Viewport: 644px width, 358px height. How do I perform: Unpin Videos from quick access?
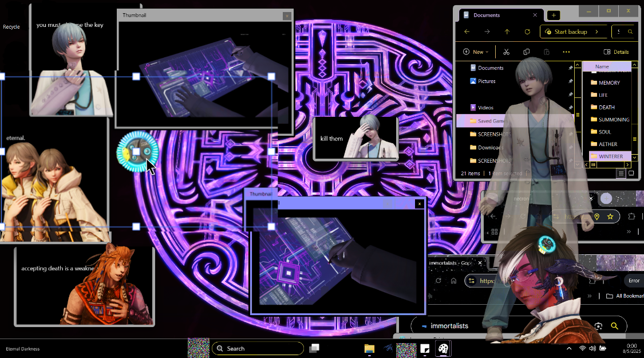(571, 108)
